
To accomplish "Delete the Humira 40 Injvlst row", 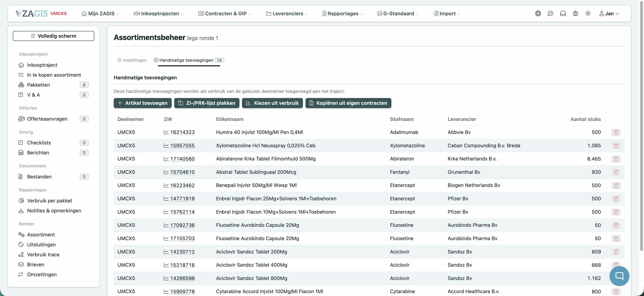I will click(616, 132).
